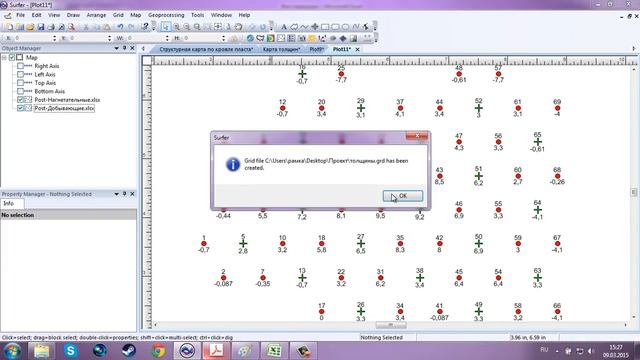Click the W width spinner arrows
Screen dimensions: 640x360
(167, 38)
